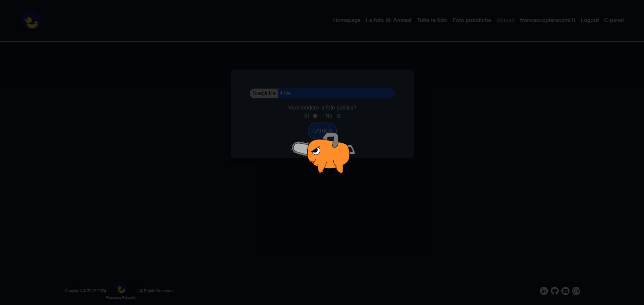Image resolution: width=644 pixels, height=305 pixels.
Task: Open the CV icon in footer
Action: pos(576,291)
